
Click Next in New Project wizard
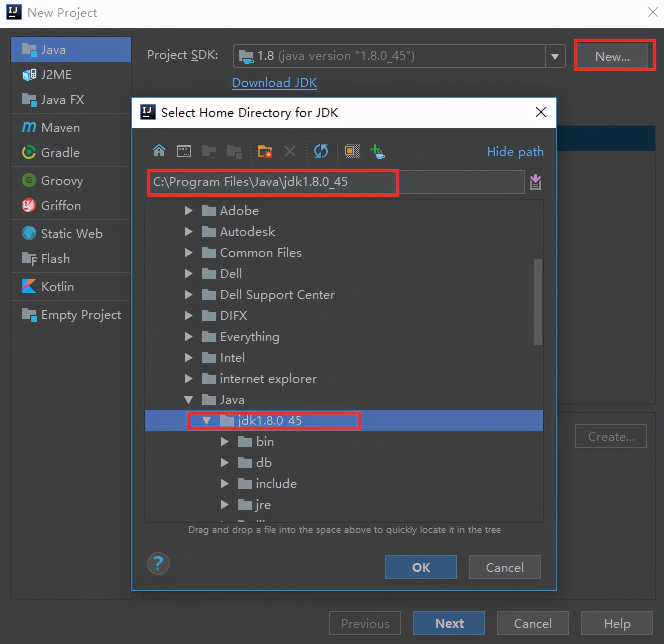point(449,623)
